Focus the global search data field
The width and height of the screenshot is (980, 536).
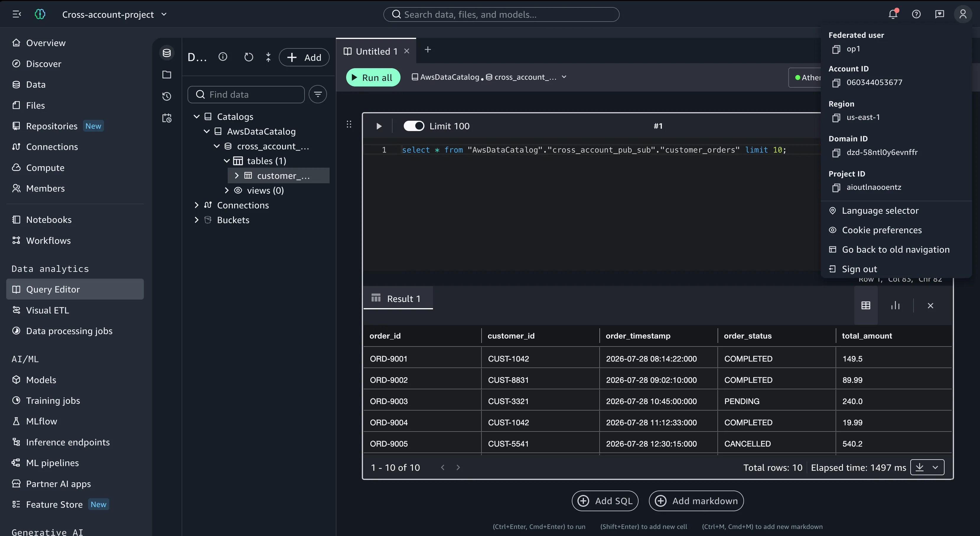click(x=501, y=14)
